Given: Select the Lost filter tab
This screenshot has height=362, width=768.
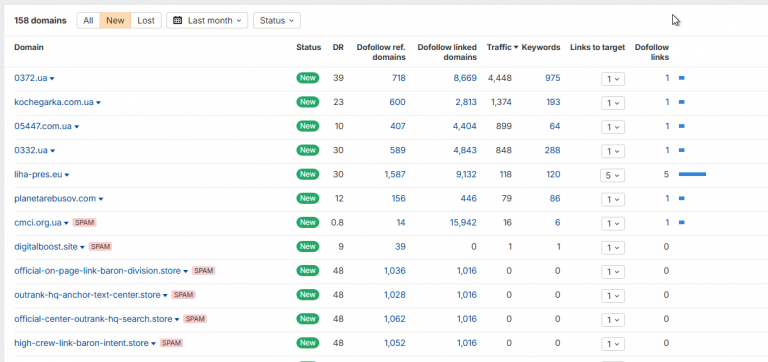Looking at the screenshot, I should (x=146, y=21).
